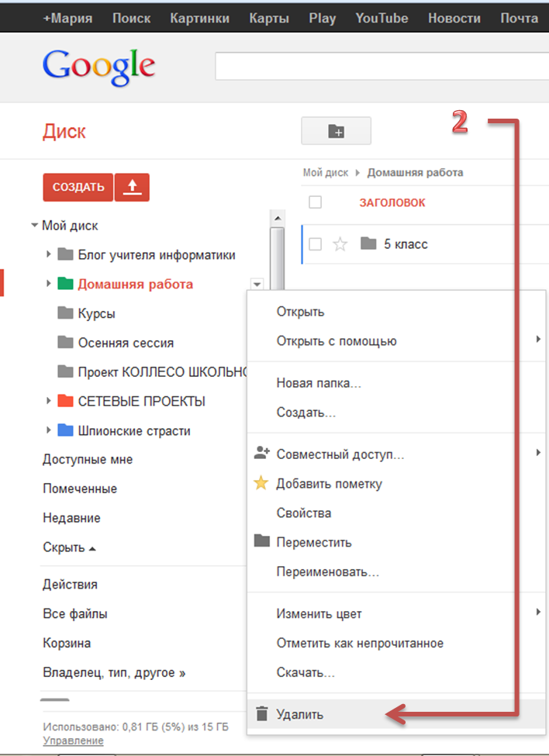Image resolution: width=549 pixels, height=756 pixels.
Task: Expand Блог учителя информатики folder
Action: pyautogui.click(x=48, y=254)
